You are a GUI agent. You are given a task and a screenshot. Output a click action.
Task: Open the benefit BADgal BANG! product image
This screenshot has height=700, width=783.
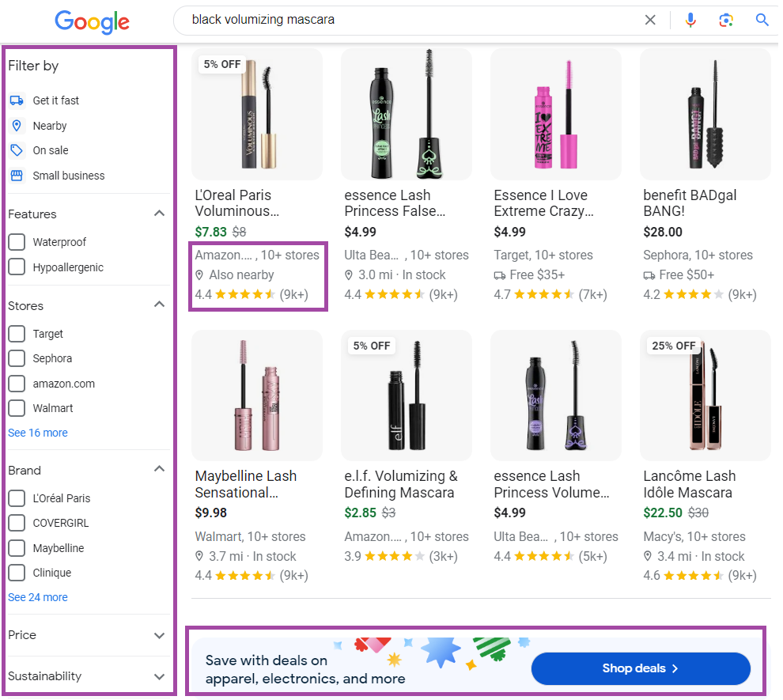(x=705, y=115)
